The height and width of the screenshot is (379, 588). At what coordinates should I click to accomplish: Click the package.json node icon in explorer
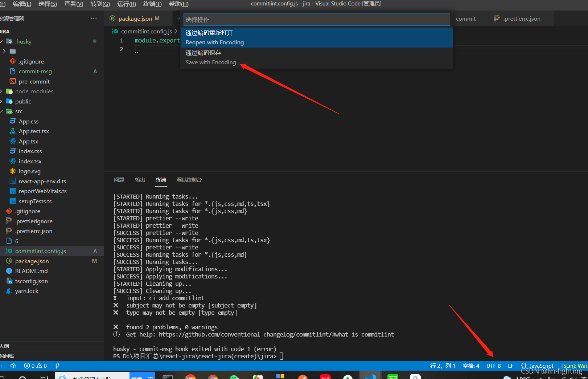[9, 261]
